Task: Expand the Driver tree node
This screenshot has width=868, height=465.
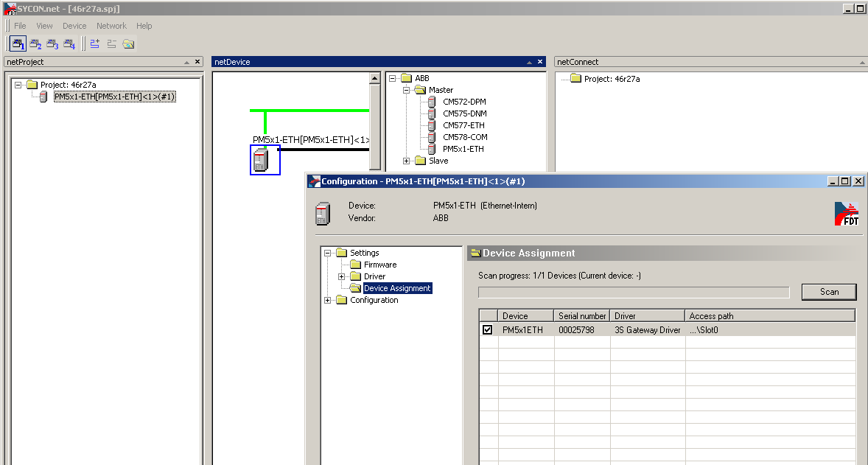Action: (x=341, y=277)
